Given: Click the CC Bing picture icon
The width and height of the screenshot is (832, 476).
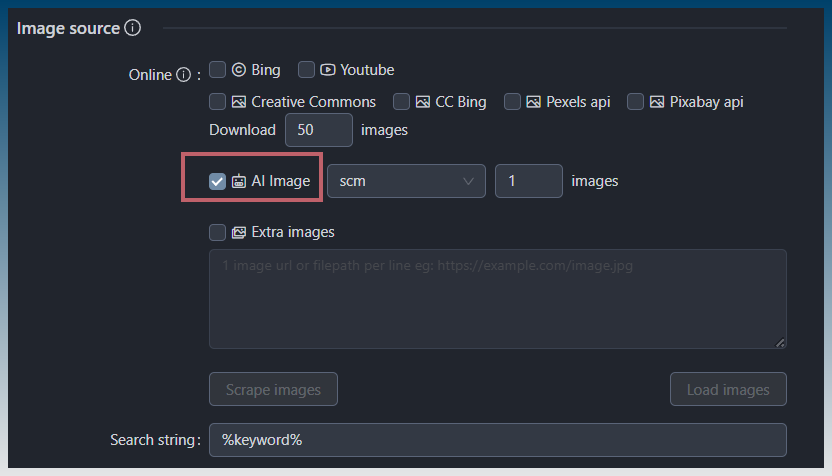Looking at the screenshot, I should 422,102.
